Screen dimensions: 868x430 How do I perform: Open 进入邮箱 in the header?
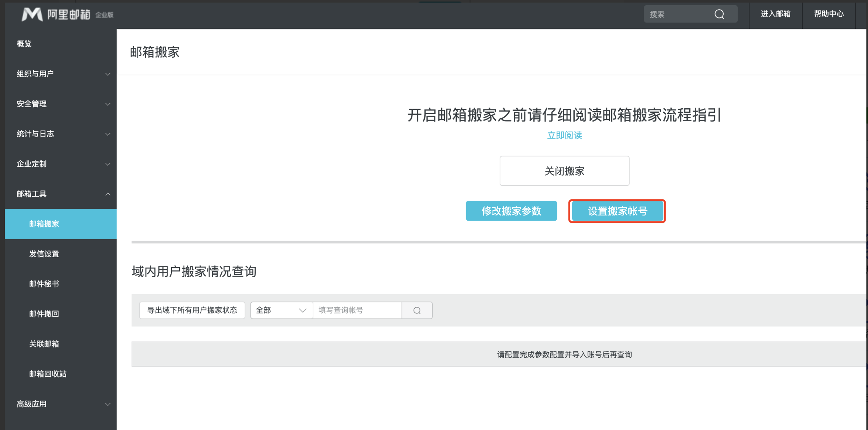click(x=776, y=14)
